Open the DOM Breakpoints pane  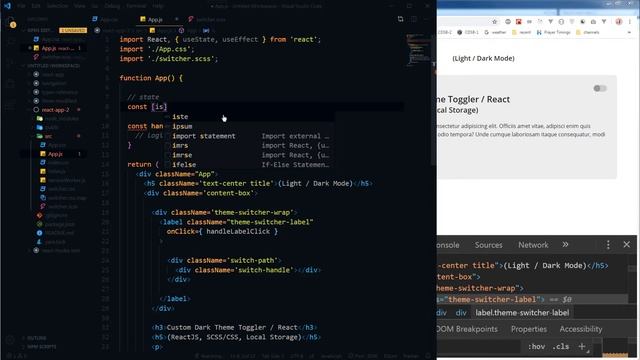[467, 329]
